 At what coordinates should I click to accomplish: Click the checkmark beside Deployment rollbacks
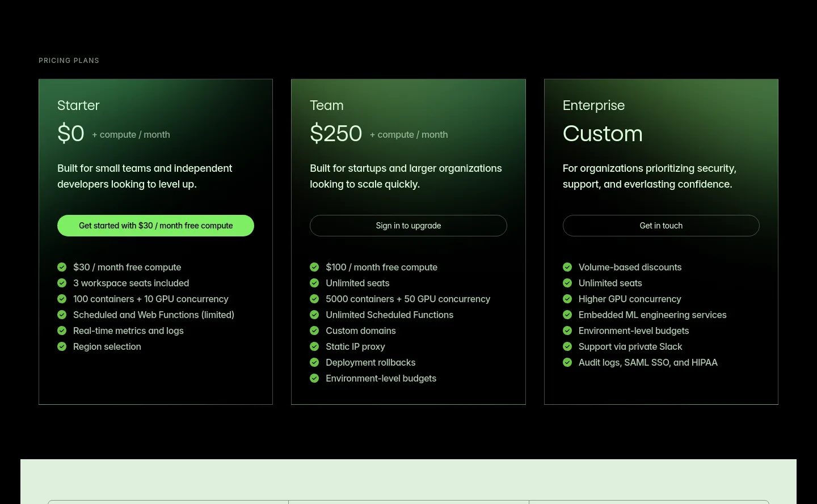click(314, 362)
